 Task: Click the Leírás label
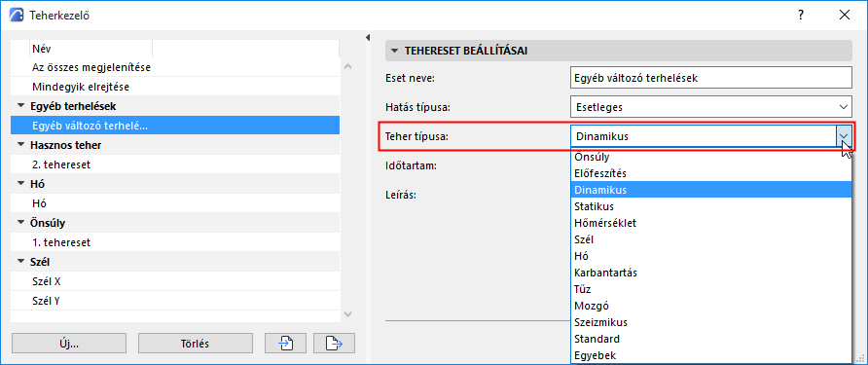click(401, 195)
